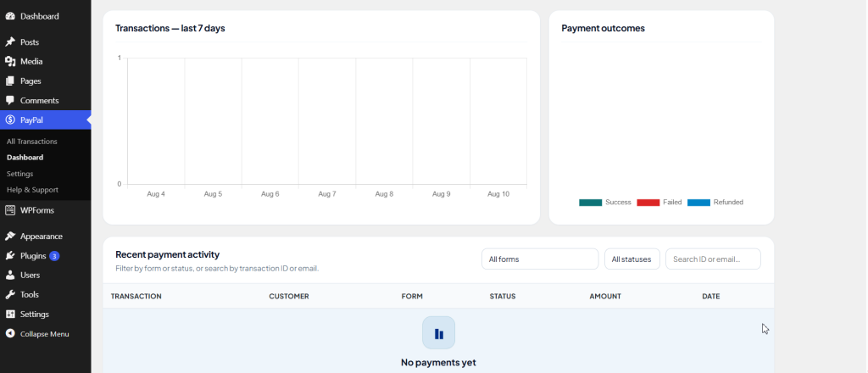
Task: Open the PayPal submenu Dashboard link
Action: point(25,158)
